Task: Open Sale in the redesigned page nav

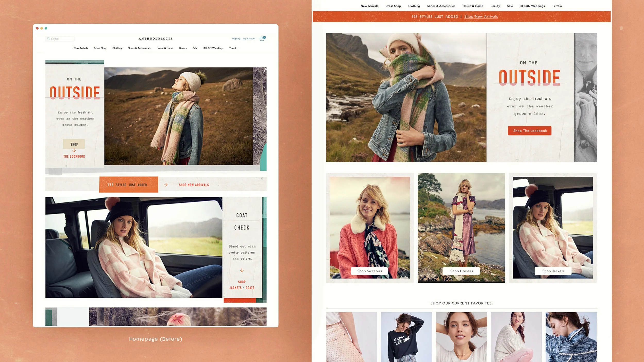Action: tap(510, 6)
